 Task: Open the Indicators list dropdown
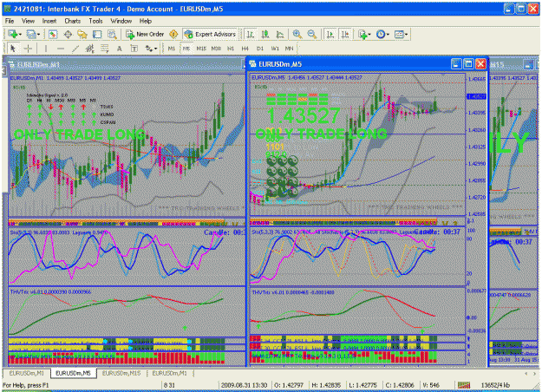(x=364, y=34)
